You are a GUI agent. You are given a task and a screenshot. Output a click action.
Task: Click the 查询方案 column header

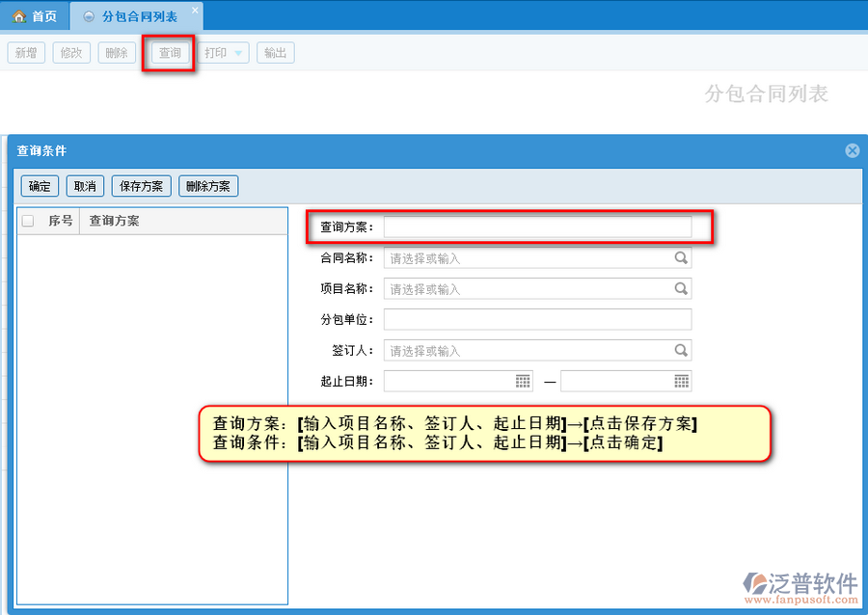point(115,221)
